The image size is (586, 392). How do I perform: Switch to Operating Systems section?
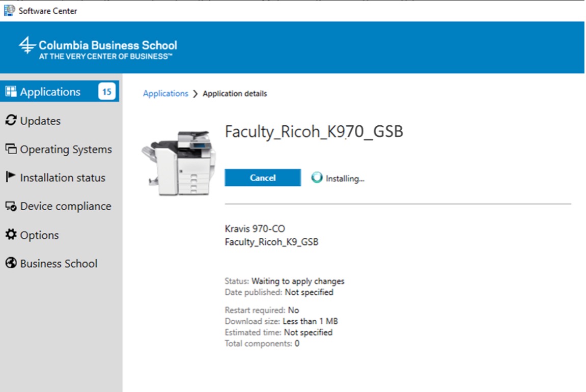point(66,149)
